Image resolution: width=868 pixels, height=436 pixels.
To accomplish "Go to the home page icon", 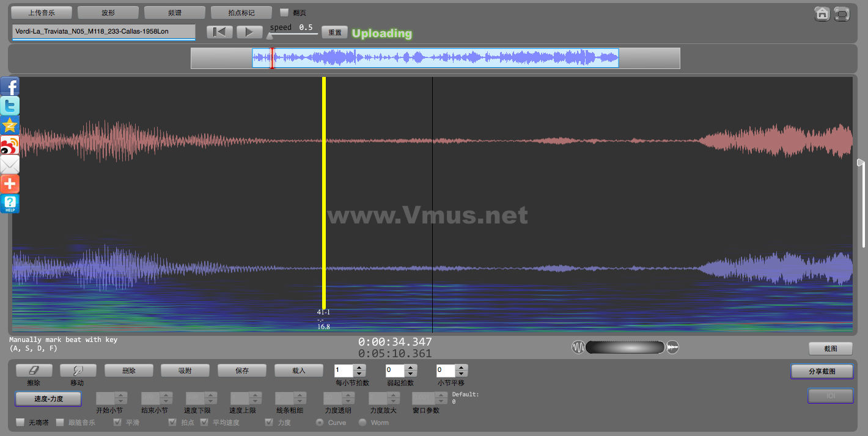I will point(822,13).
